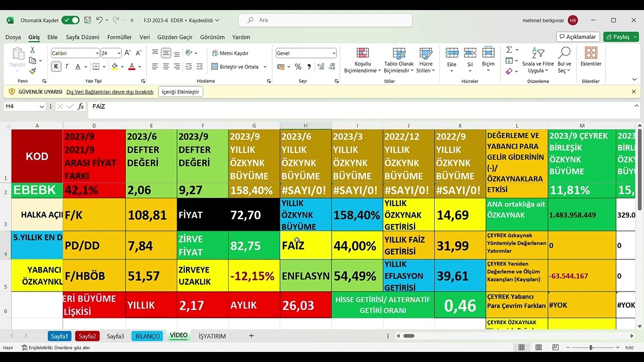Click İçeriği Etkinleştir button

181,92
